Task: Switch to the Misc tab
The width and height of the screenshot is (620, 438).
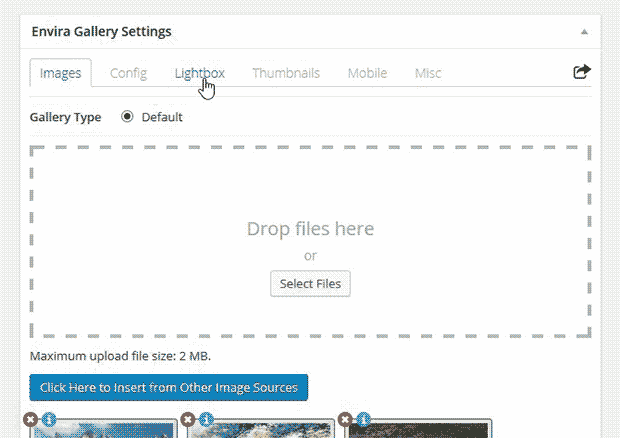Action: point(428,73)
